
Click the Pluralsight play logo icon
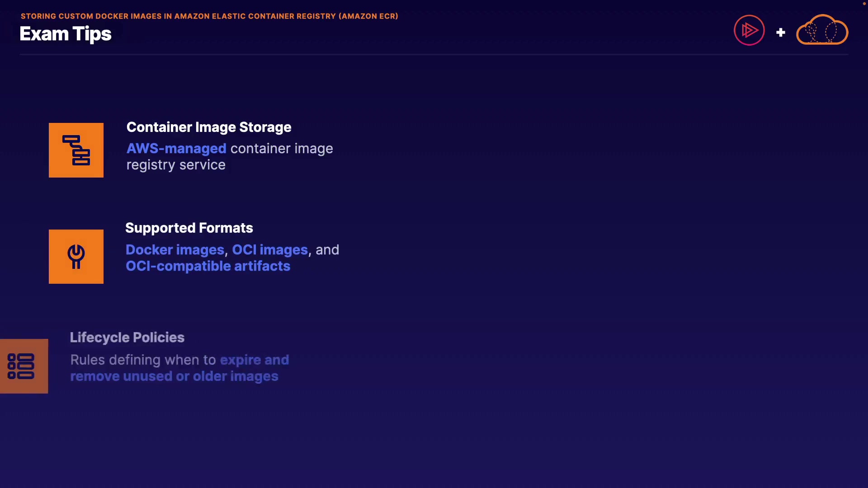(x=749, y=30)
